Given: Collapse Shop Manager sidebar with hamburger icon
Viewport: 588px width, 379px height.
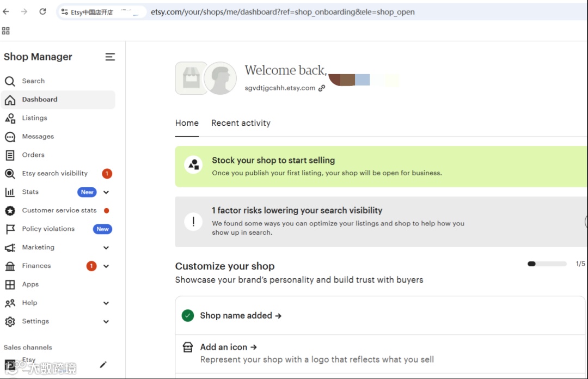Looking at the screenshot, I should click(110, 57).
